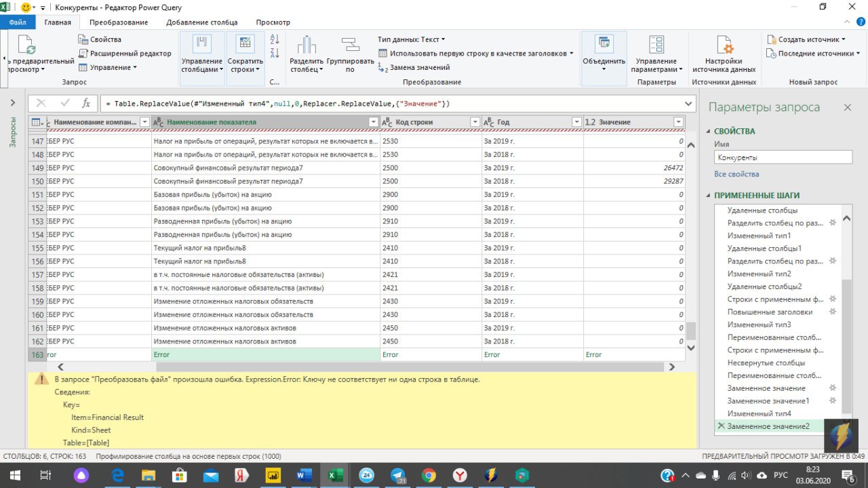868x488 pixels.
Task: Click the Error cell in Наименование показателя
Action: tap(266, 354)
